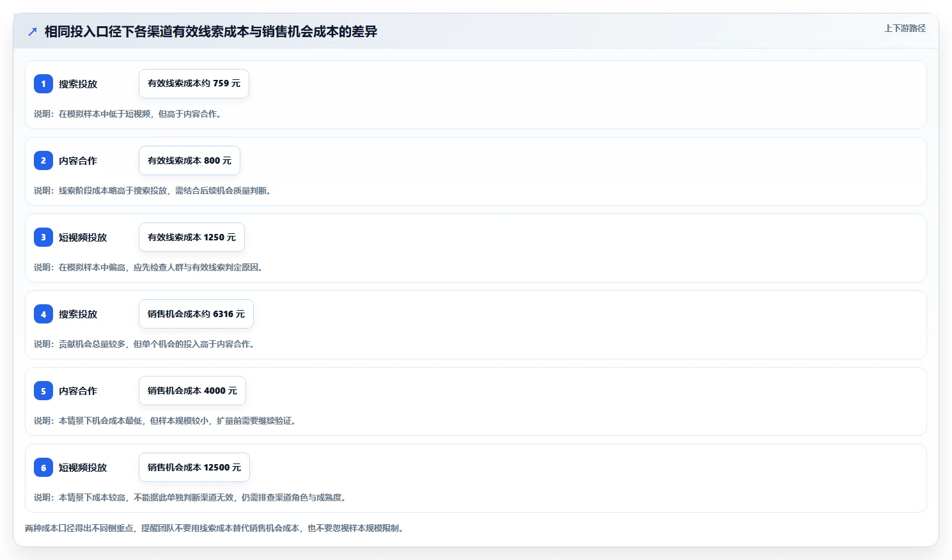Click the card title 相同投入口径下各渠道有效线索成本与销售机会成本的差异
This screenshot has height=560, width=952.
210,31
